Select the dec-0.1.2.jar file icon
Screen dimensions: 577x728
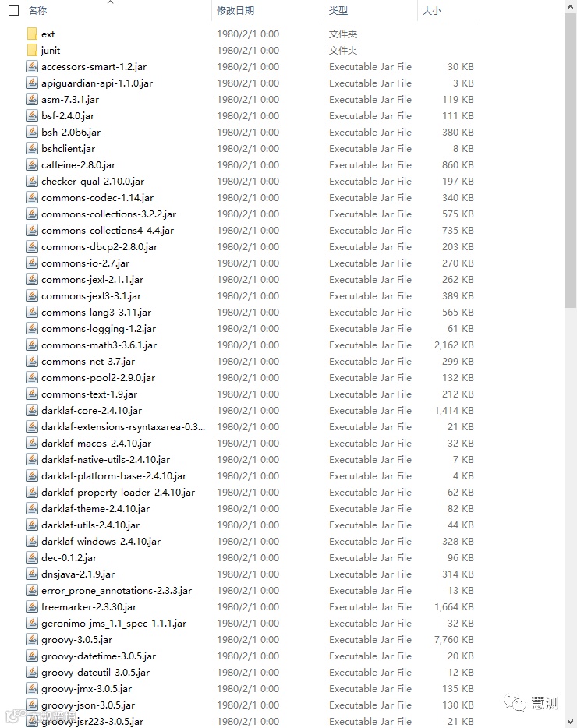click(x=32, y=557)
